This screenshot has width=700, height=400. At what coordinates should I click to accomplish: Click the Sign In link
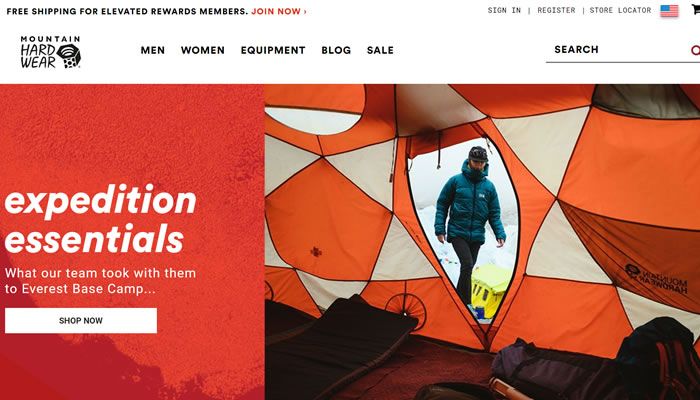pos(504,10)
